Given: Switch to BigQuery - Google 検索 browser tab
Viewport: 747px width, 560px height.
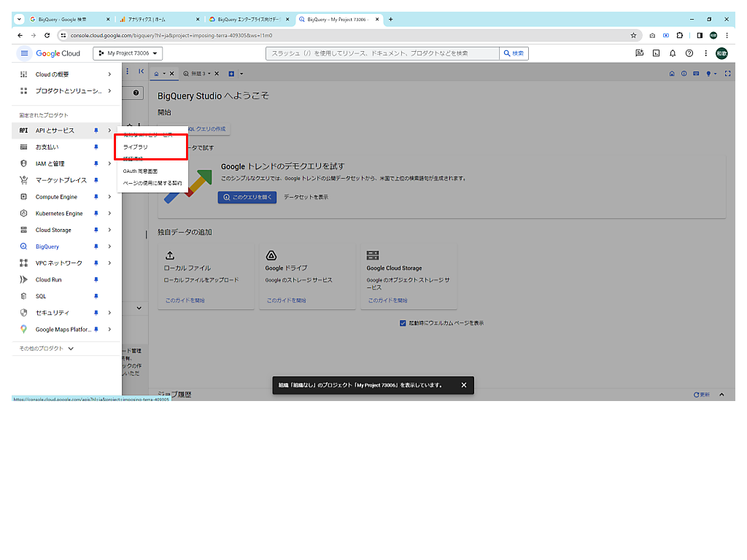Looking at the screenshot, I should click(x=69, y=20).
